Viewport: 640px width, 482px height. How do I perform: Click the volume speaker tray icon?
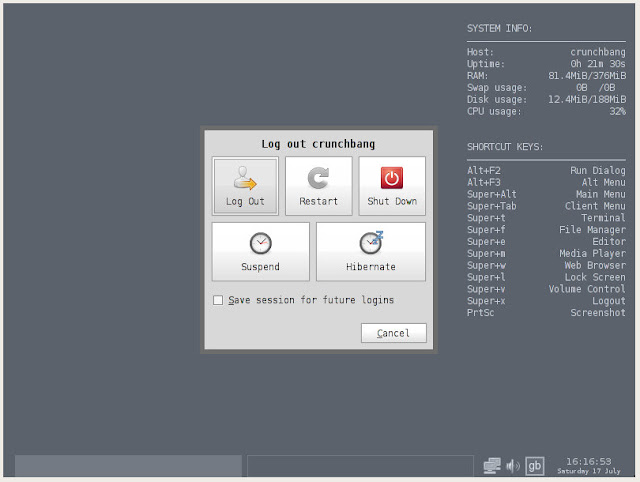[513, 466]
